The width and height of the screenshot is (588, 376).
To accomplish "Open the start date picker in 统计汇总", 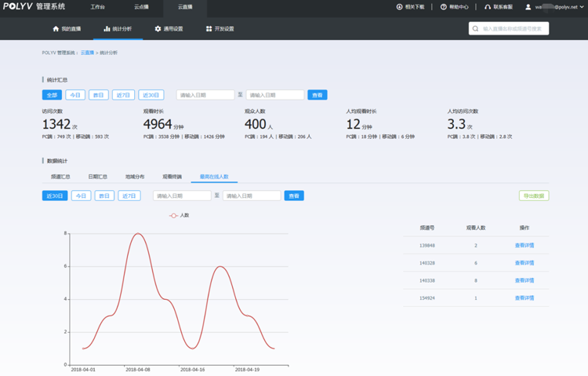I will point(205,95).
